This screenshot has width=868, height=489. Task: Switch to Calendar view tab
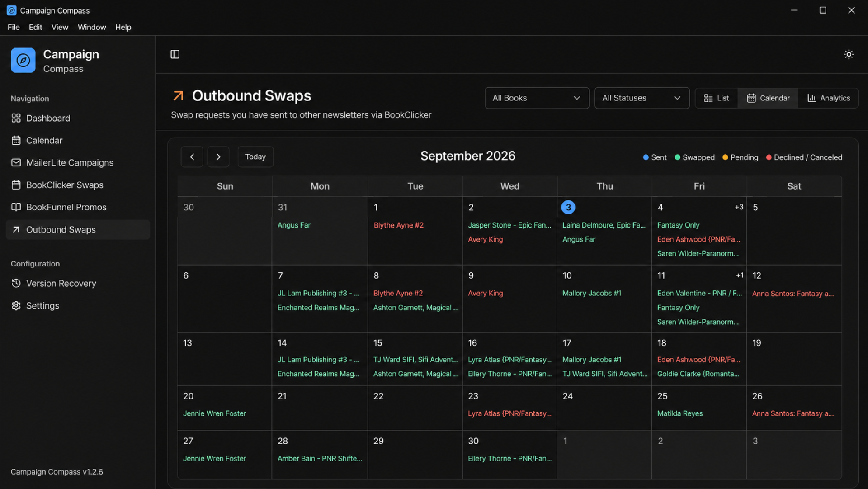tap(768, 98)
